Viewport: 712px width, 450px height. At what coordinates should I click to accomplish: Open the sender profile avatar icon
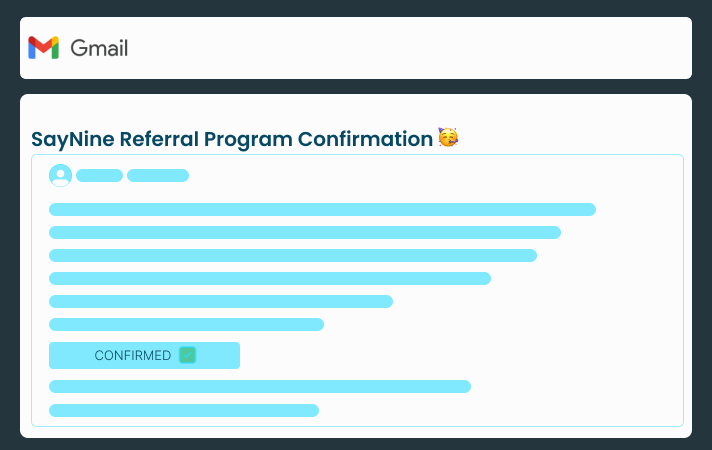point(60,175)
